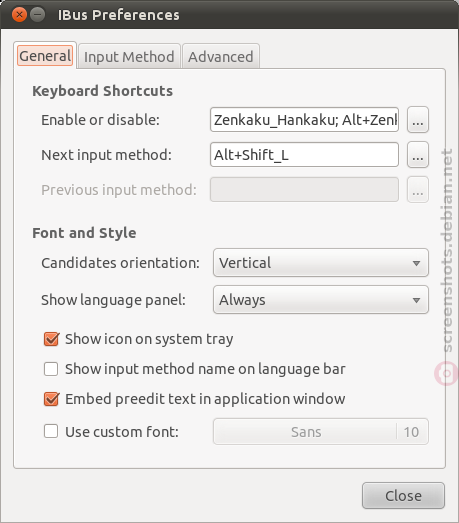Close window using orange title bar button
The width and height of the screenshot is (459, 523).
19,15
